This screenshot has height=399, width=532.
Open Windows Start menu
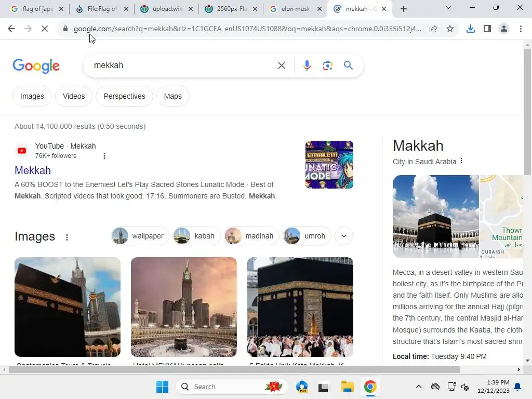coord(162,387)
